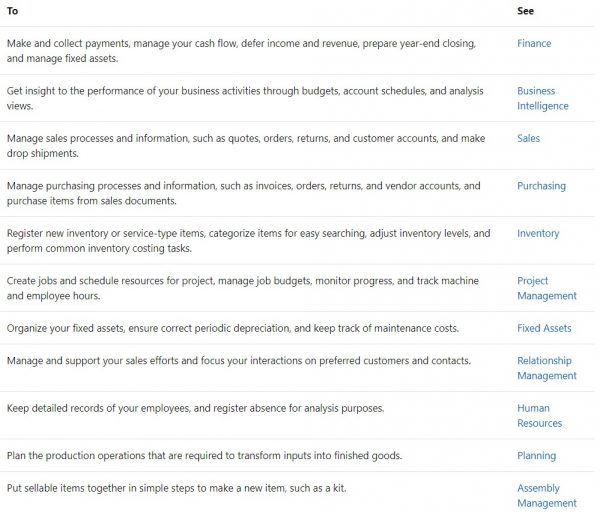Go to the Business Intelligence link
The image size is (600, 512).
tap(542, 98)
